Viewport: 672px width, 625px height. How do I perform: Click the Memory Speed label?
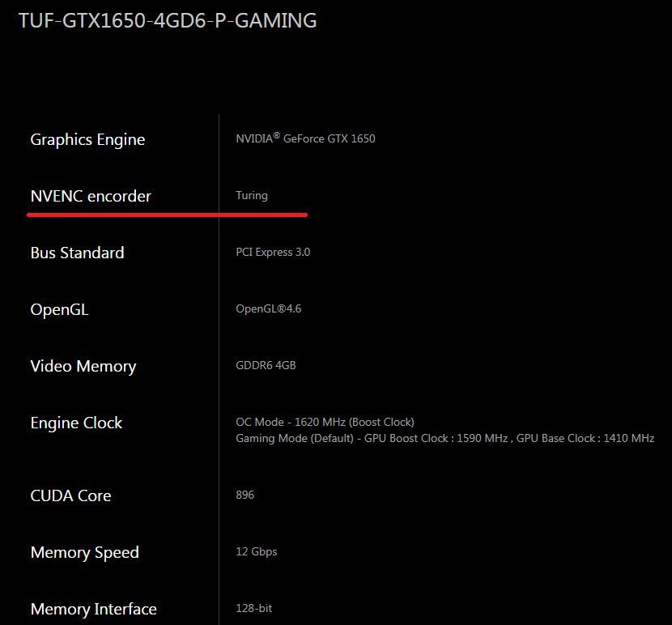[85, 553]
